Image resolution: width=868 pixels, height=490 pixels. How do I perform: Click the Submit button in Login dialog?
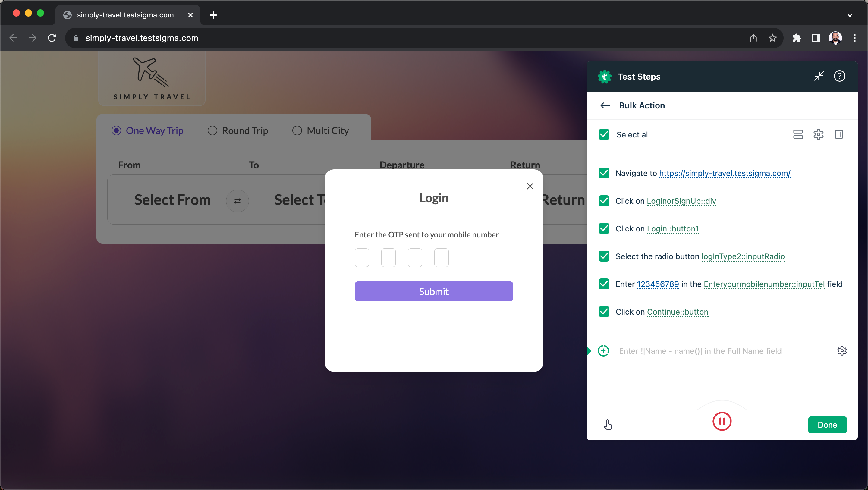[434, 291]
